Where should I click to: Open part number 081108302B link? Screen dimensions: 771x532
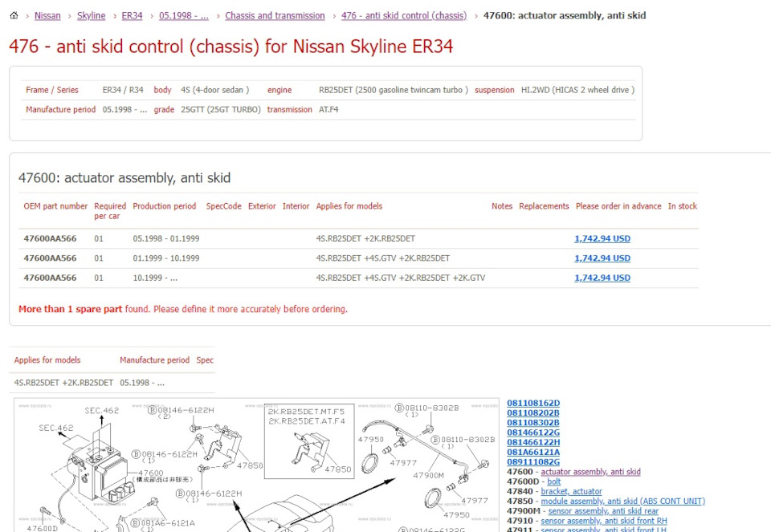tap(533, 423)
